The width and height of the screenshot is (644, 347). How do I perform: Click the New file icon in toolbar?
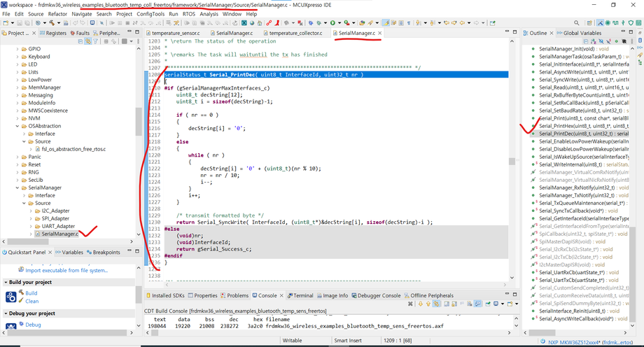point(6,22)
